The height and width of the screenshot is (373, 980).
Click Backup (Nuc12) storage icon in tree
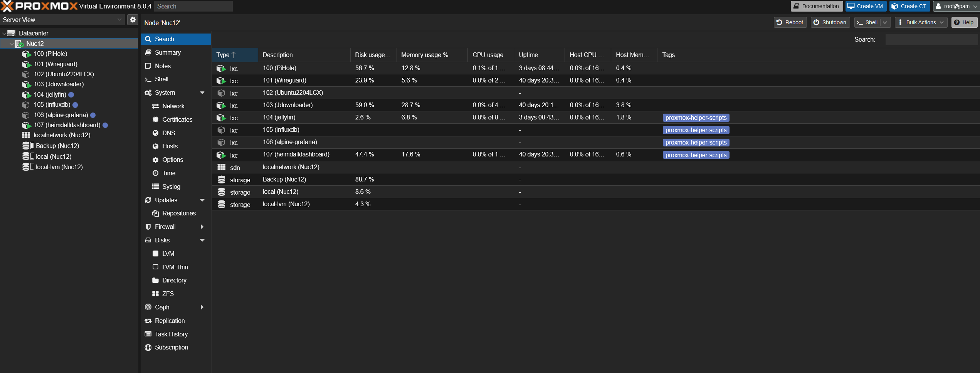coord(28,146)
